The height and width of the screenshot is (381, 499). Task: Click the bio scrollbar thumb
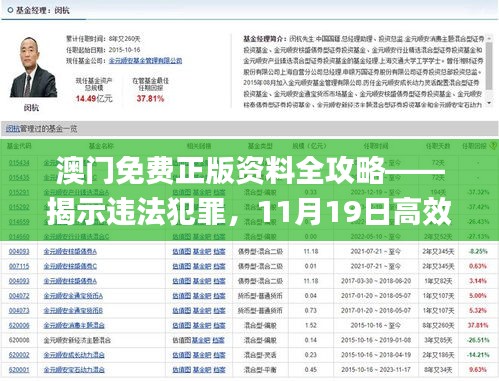489,66
